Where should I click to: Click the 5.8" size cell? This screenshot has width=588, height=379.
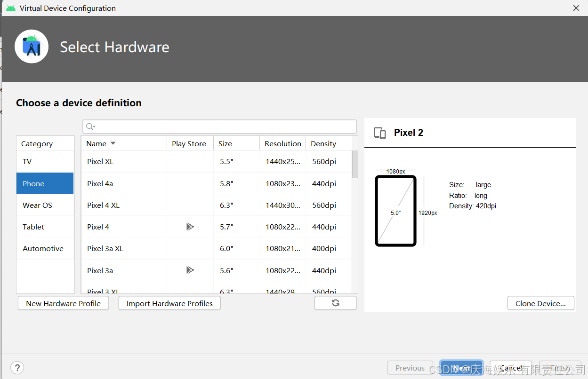[226, 183]
